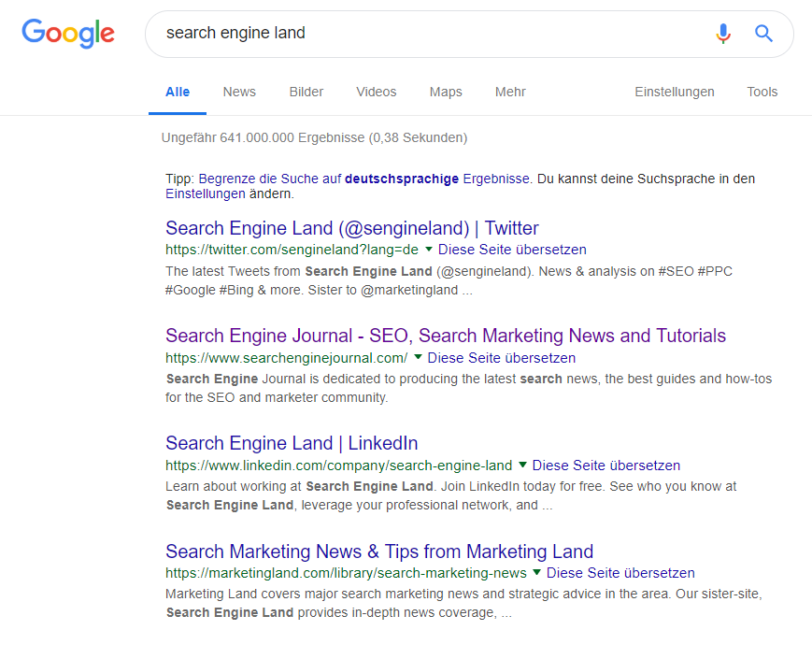Click the blue magnifying glass search icon
812x659 pixels.
coord(763,34)
